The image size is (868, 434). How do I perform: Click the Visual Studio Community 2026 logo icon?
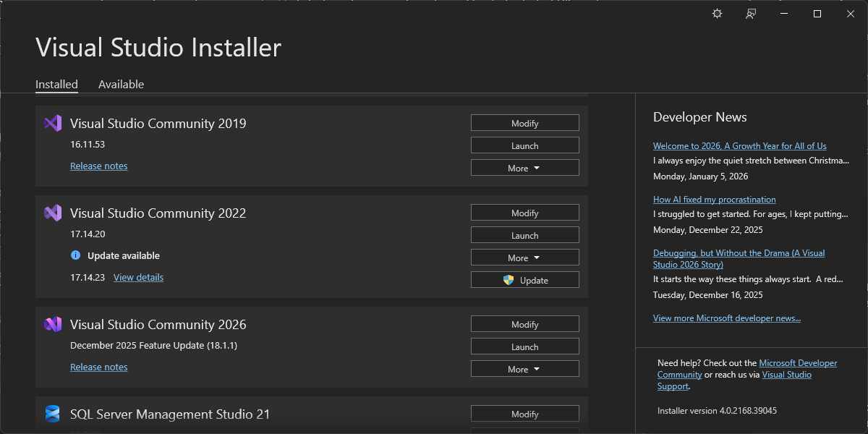(x=53, y=324)
